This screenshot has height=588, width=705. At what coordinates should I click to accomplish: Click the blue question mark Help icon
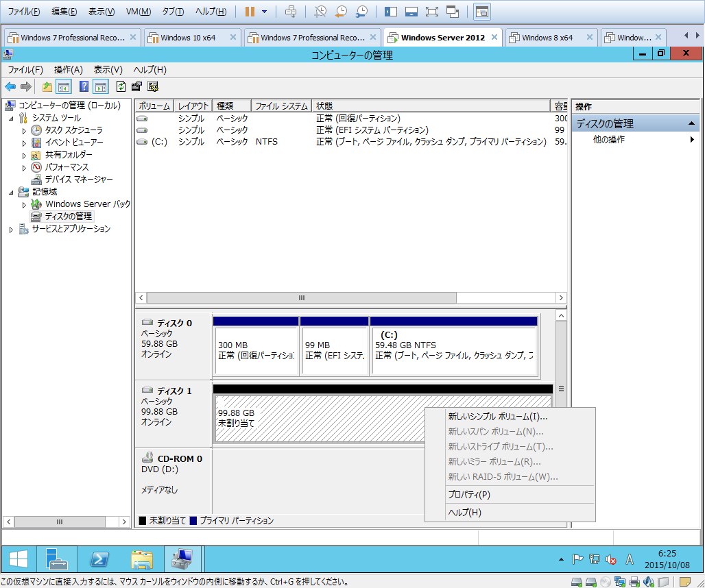84,86
